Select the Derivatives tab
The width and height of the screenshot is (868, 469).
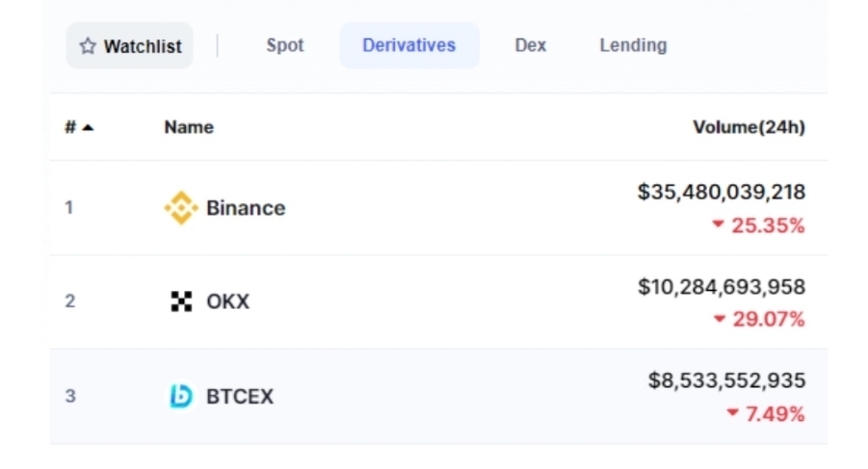[x=409, y=45]
